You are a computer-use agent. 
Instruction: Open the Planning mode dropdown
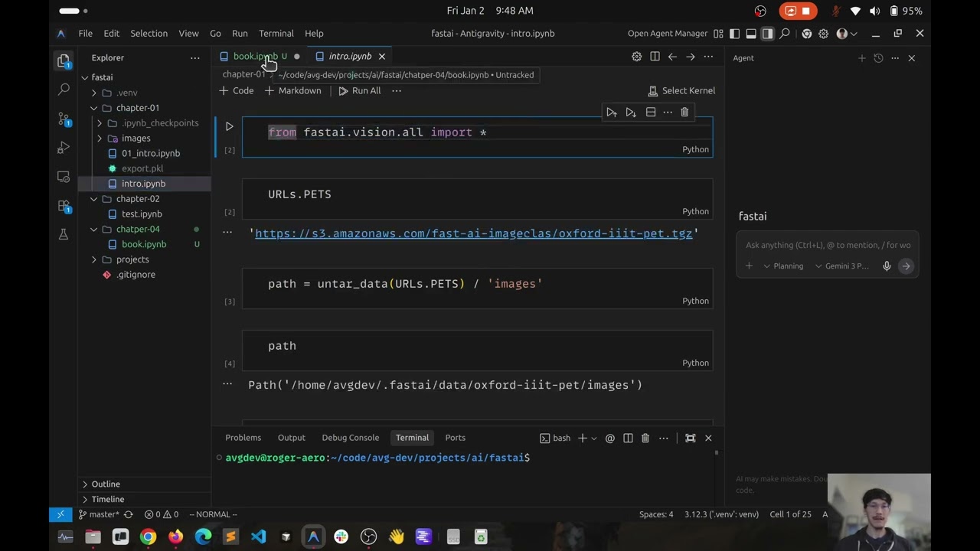783,266
